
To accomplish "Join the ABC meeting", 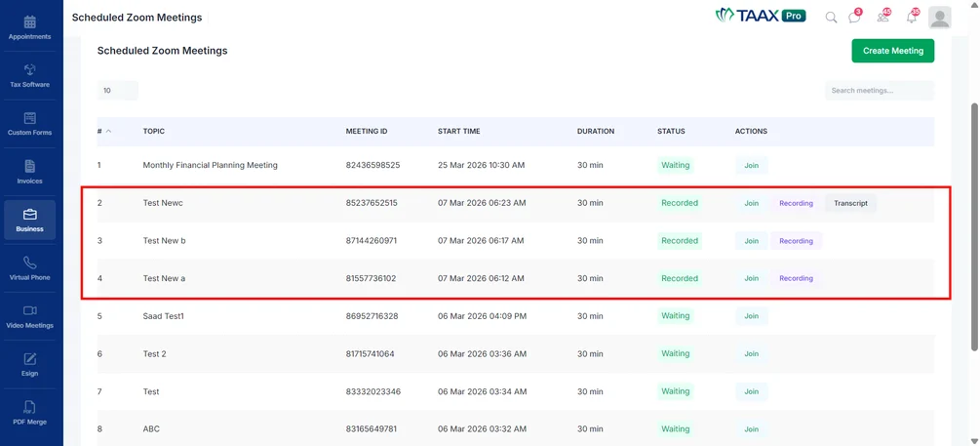I will click(751, 429).
